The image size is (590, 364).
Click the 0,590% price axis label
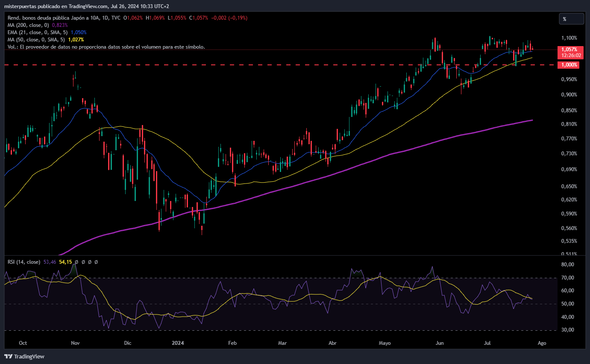click(x=569, y=214)
